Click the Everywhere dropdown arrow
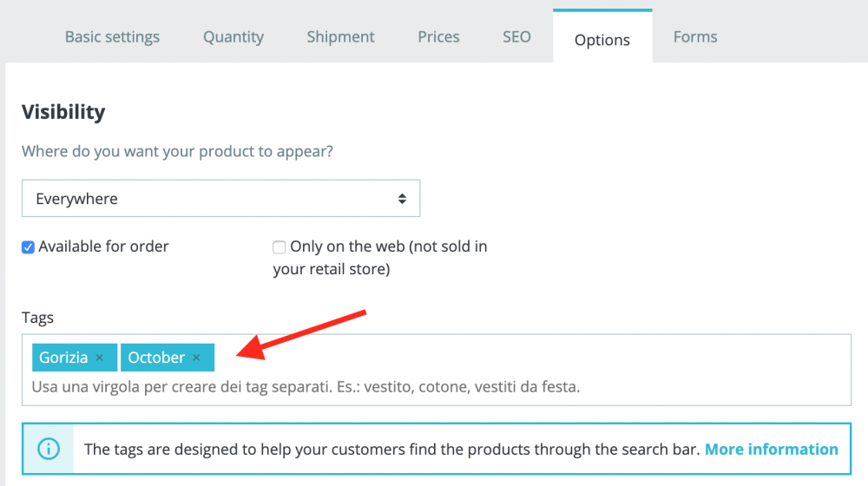 coord(402,199)
